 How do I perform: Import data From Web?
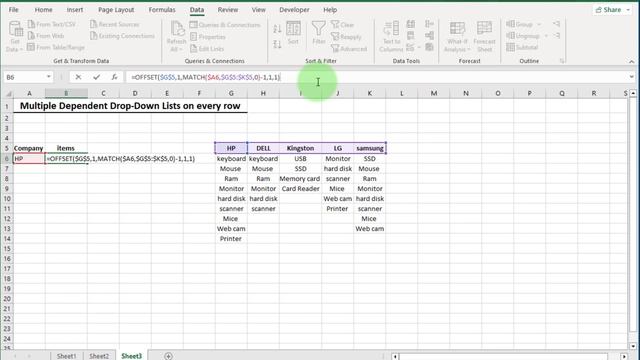coord(46,36)
